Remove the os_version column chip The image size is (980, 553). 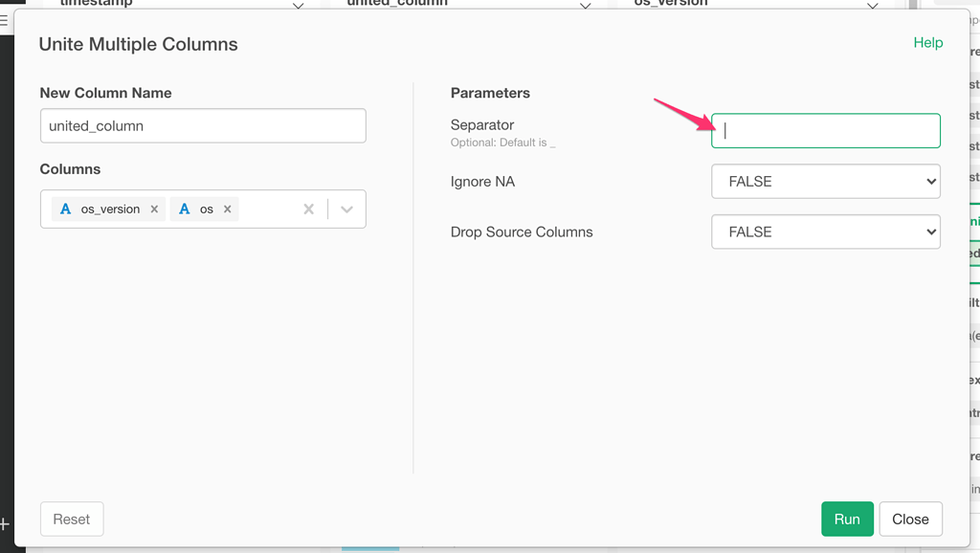tap(153, 209)
